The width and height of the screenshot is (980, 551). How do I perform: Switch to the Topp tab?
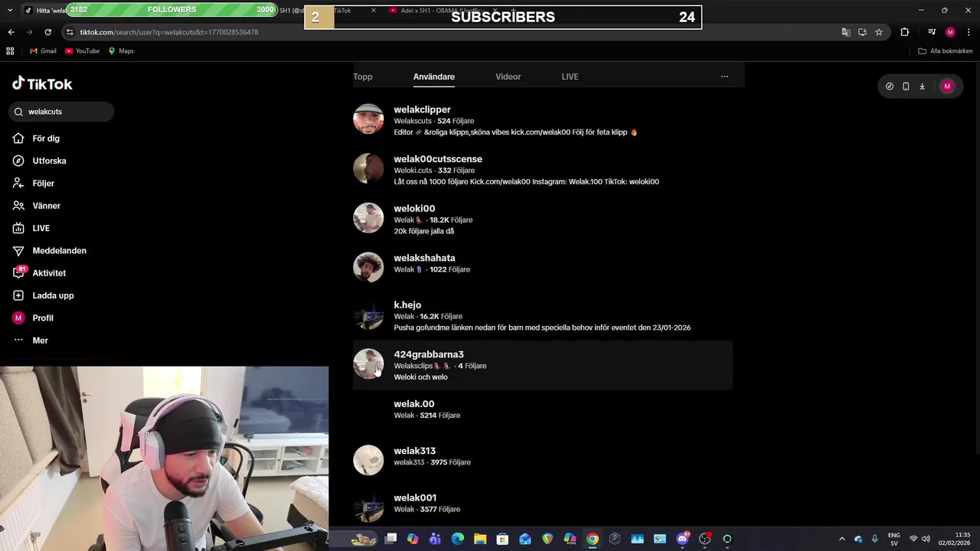(363, 77)
